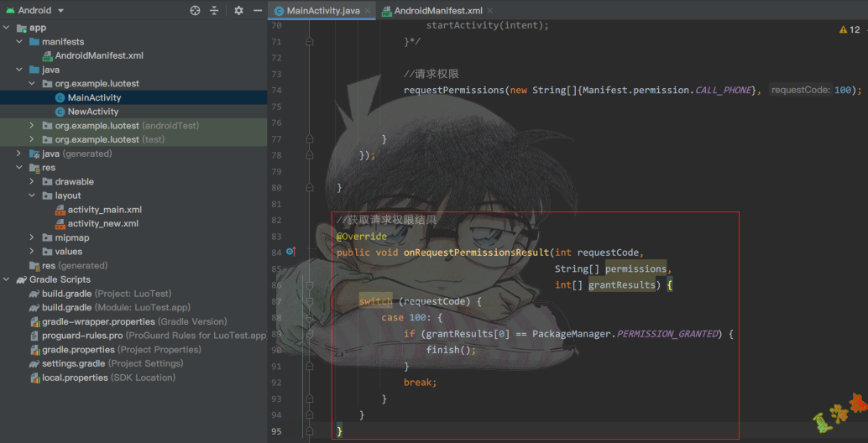Viewport: 868px width, 443px height.
Task: Toggle code folding marker at line 87
Action: tap(310, 301)
